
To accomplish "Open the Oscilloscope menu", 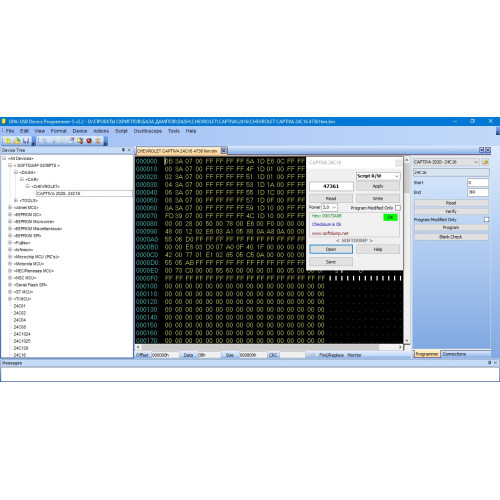I will 148,131.
